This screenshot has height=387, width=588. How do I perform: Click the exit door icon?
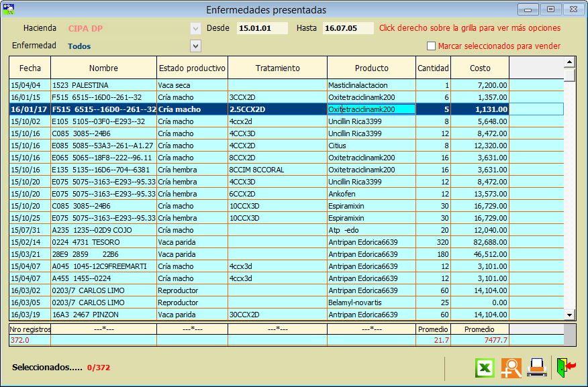(566, 367)
